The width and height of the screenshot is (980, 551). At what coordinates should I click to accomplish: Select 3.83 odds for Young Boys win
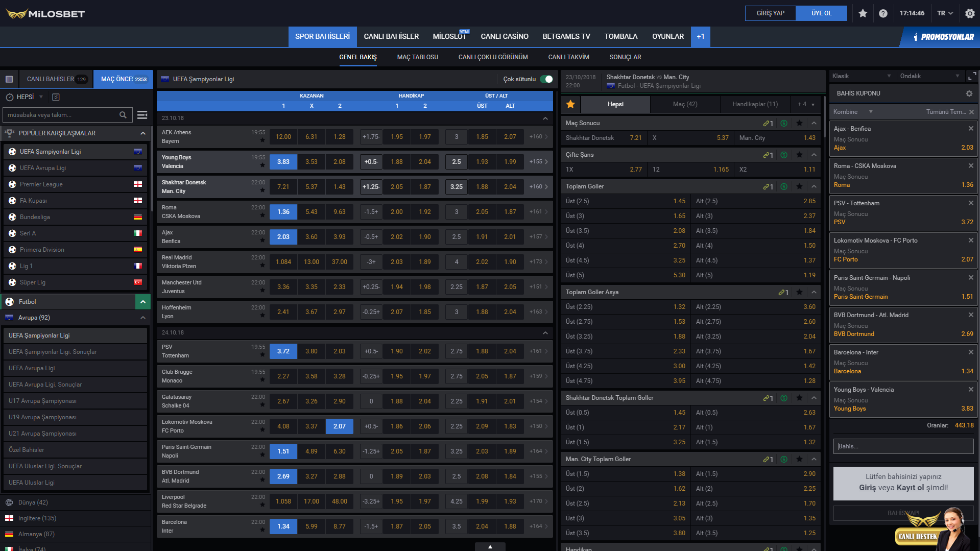click(283, 162)
